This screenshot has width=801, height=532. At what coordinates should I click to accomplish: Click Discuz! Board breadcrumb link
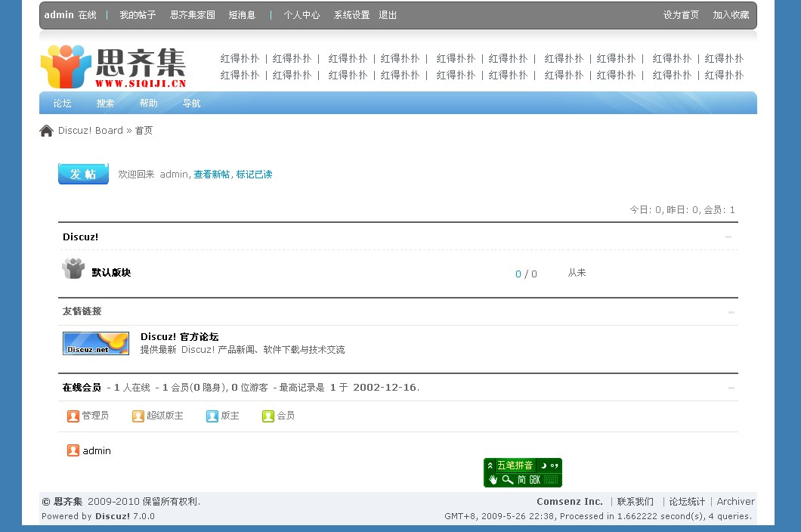(91, 130)
